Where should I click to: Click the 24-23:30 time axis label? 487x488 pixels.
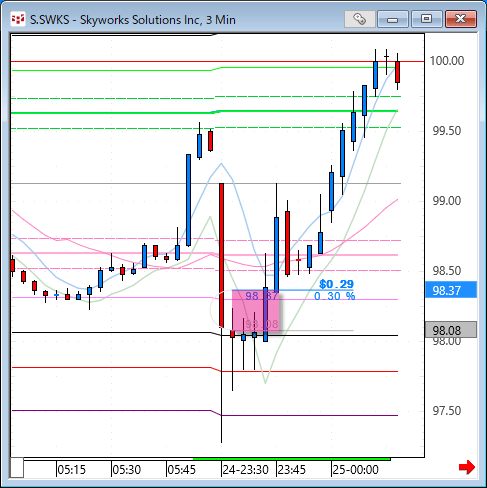[246, 470]
